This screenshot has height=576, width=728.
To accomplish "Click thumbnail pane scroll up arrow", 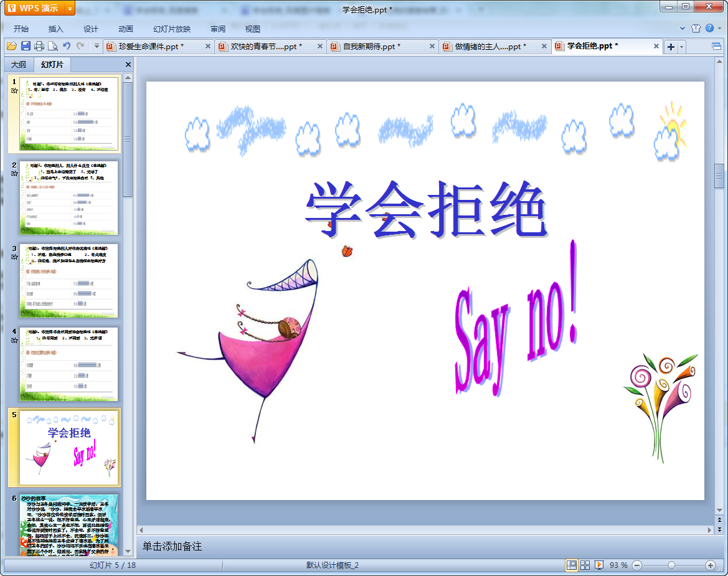I will coord(128,77).
